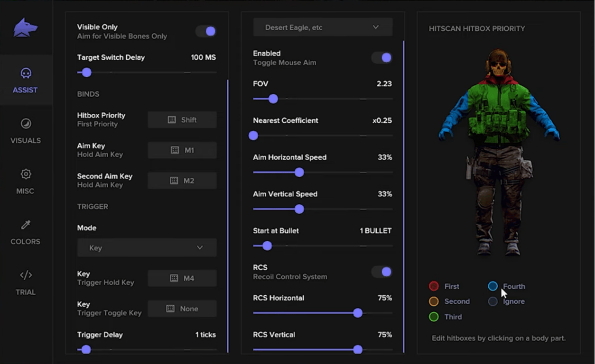Viewport: 595px width, 364px height.
Task: Open the Desert Eagle weapon dropdown
Action: click(323, 27)
